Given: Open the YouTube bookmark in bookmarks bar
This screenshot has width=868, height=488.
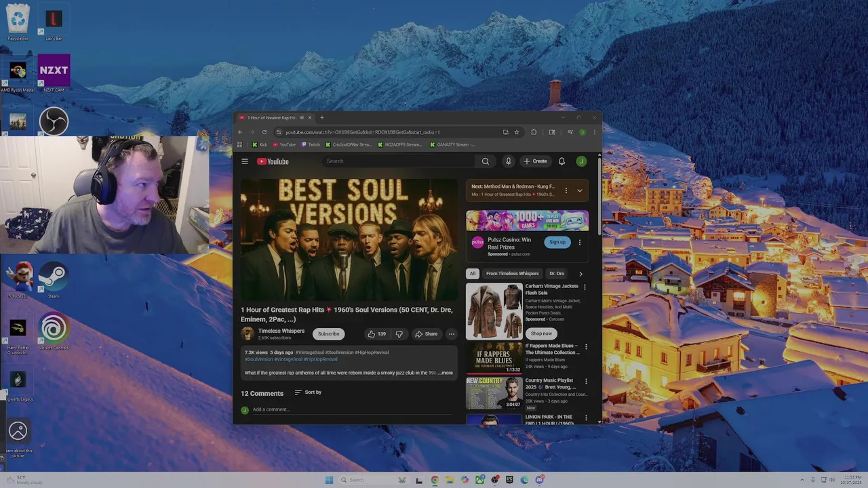Looking at the screenshot, I should (x=284, y=144).
